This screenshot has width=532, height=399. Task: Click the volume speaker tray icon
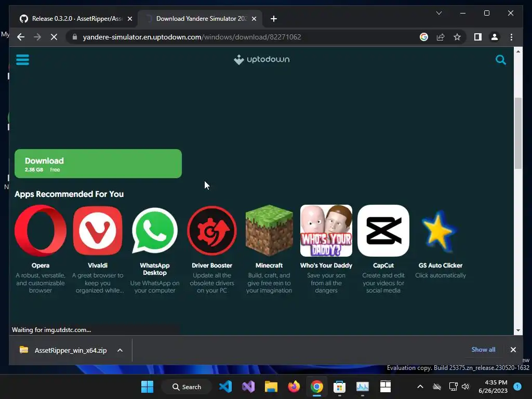tap(465, 387)
